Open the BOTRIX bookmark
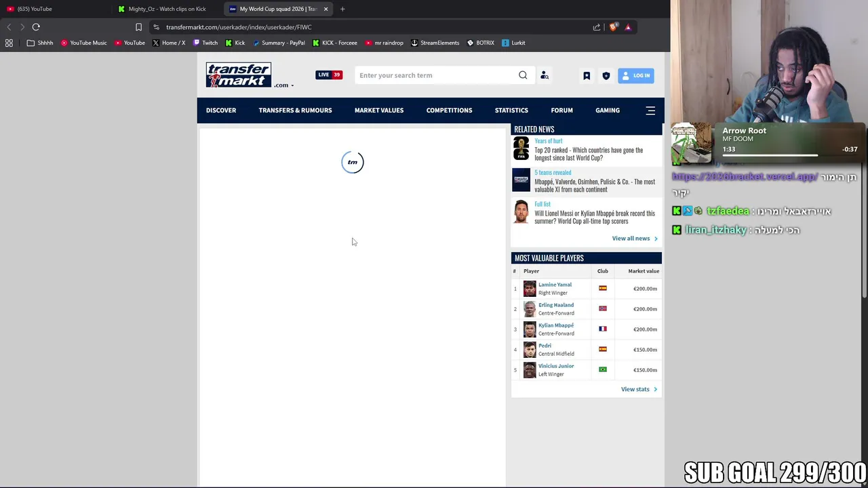This screenshot has width=868, height=488. pyautogui.click(x=480, y=43)
